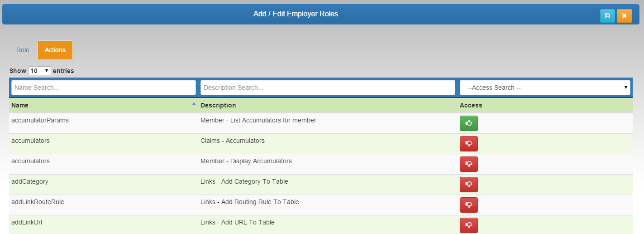The height and width of the screenshot is (234, 644).
Task: Enable access for addLinkRouteRule action
Action: coord(468,205)
